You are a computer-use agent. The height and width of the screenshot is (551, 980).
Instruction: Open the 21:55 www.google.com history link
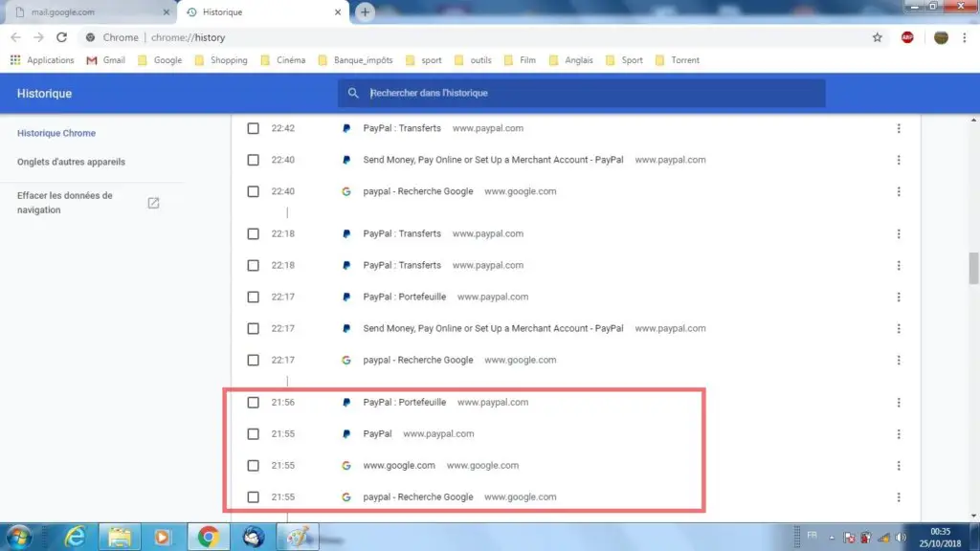click(399, 466)
